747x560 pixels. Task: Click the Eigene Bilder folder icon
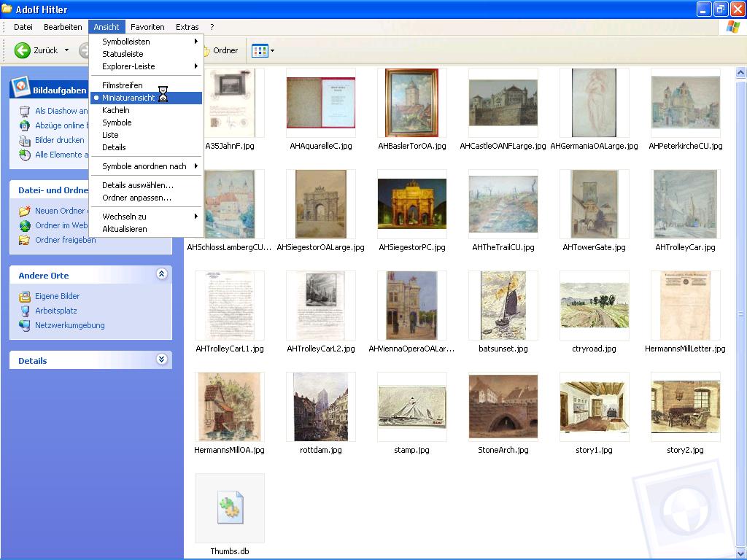click(24, 297)
